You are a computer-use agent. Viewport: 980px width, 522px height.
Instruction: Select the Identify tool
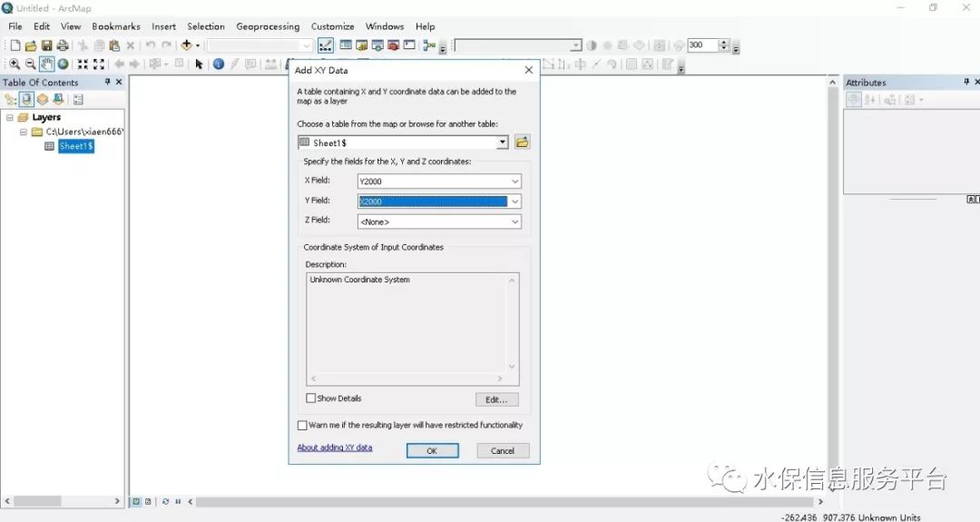coord(218,64)
